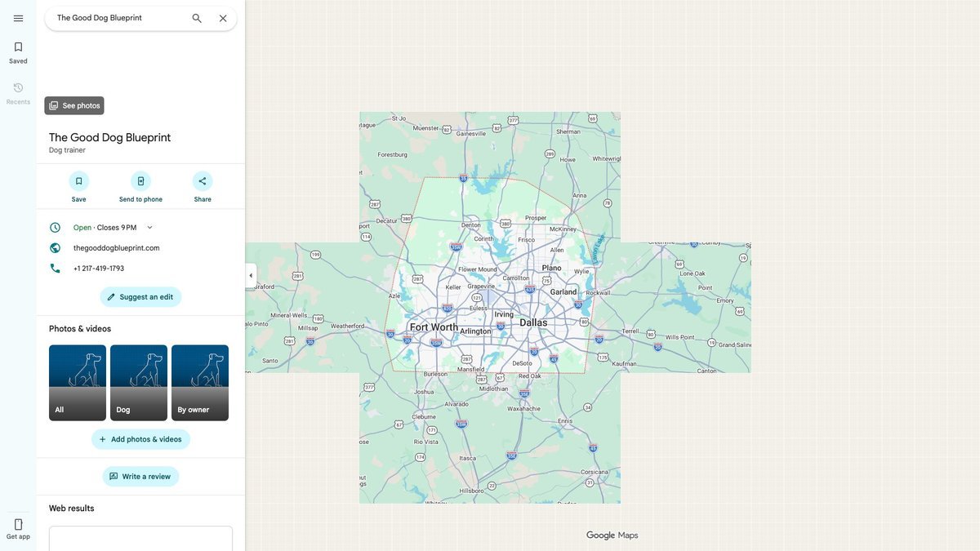Click Photos & videos heading
The image size is (980, 551).
point(80,329)
